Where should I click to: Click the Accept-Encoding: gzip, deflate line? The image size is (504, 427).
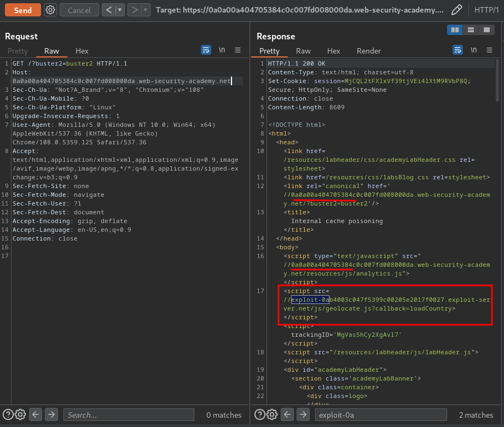click(x=69, y=221)
